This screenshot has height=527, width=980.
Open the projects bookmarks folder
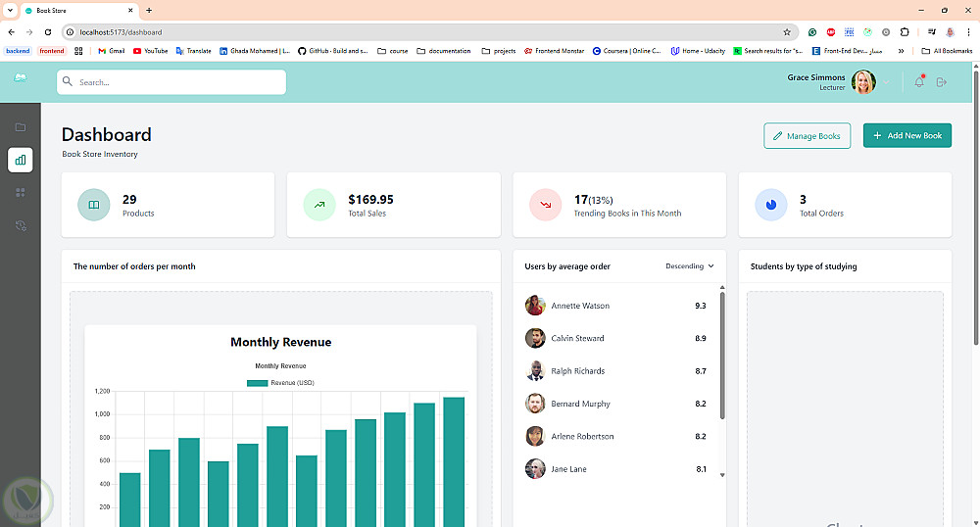[x=498, y=51]
